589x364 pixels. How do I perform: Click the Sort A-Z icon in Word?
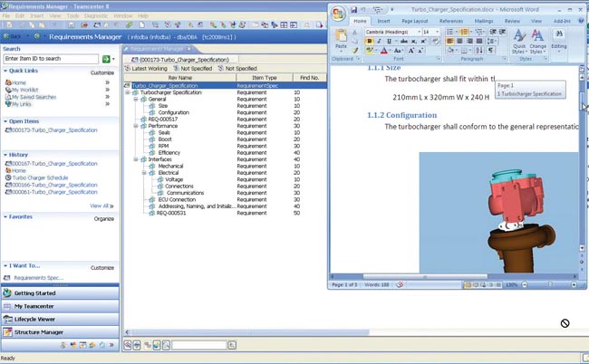(x=479, y=51)
